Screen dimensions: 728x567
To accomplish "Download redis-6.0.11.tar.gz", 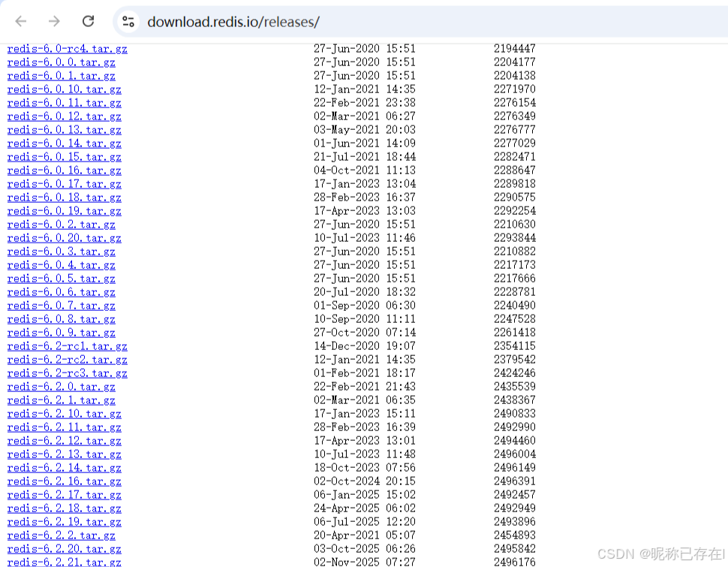I will click(64, 103).
